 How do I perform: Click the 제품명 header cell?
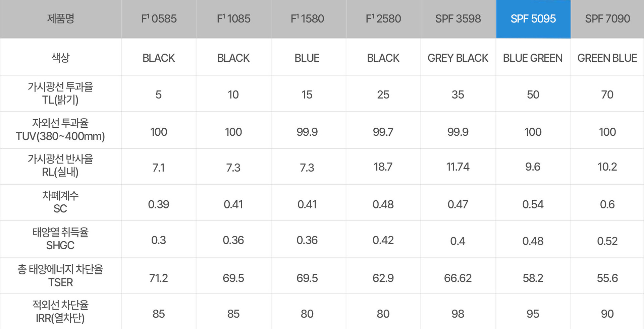tap(61, 19)
